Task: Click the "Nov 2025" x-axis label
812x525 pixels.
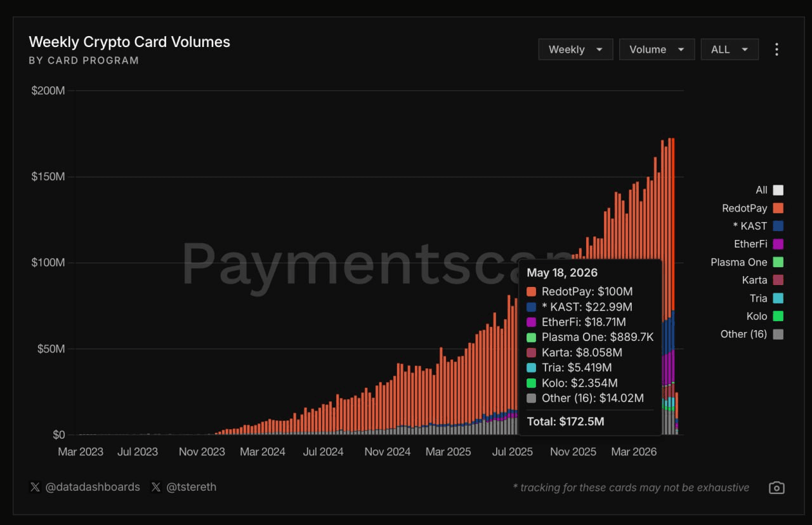Action: [573, 452]
